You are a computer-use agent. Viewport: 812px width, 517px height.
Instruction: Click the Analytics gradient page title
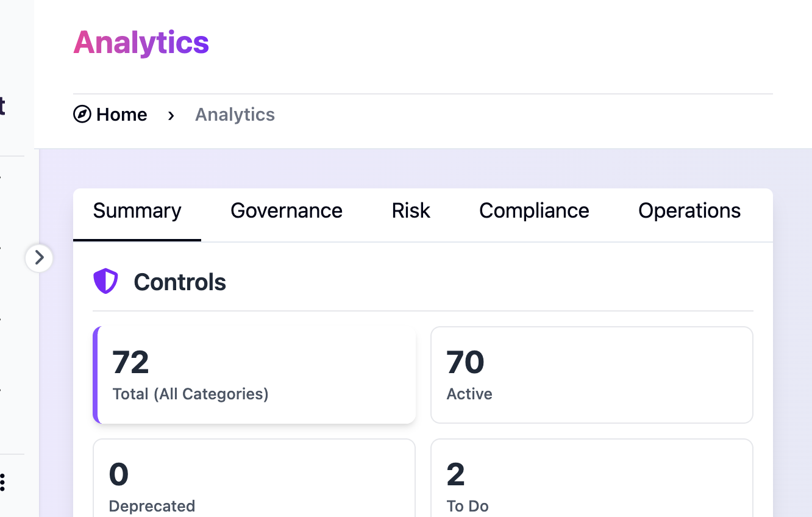[x=141, y=43]
